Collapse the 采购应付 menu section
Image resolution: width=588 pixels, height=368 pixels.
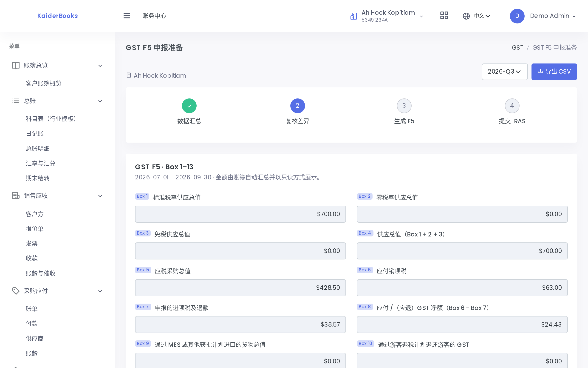point(100,291)
